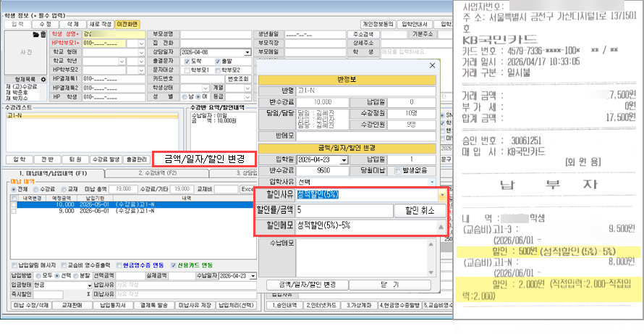Expand the 입학일 date dropdown in popup

click(350, 159)
